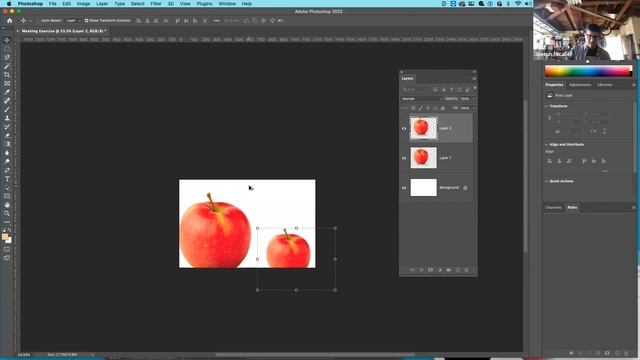Select the Layer 2 row by name
Viewport: 640px width, 360px height.
(445, 128)
